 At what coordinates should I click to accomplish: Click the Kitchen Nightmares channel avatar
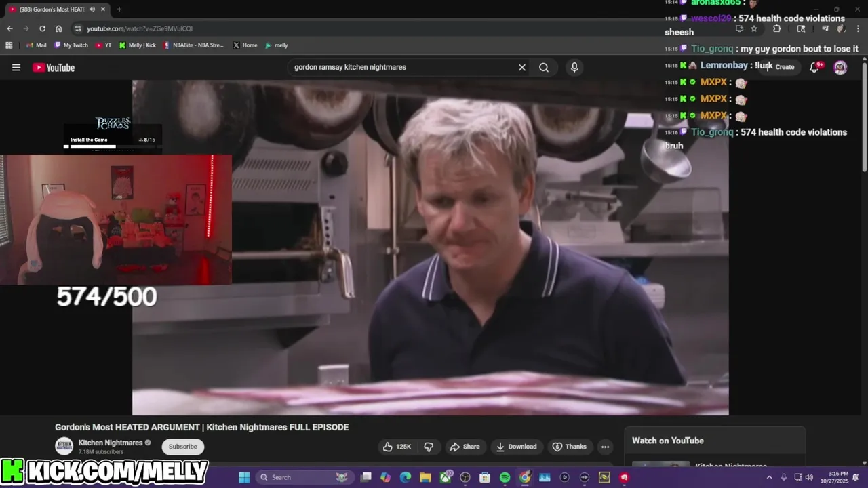(64, 447)
